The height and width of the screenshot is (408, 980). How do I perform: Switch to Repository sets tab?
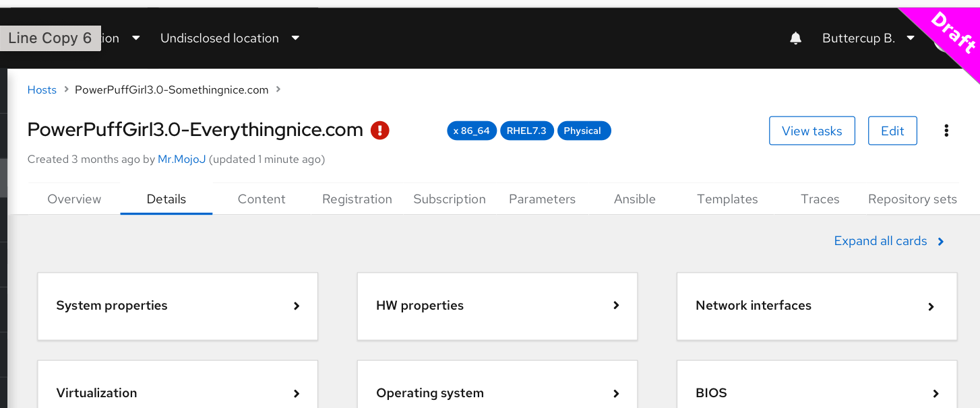[913, 199]
